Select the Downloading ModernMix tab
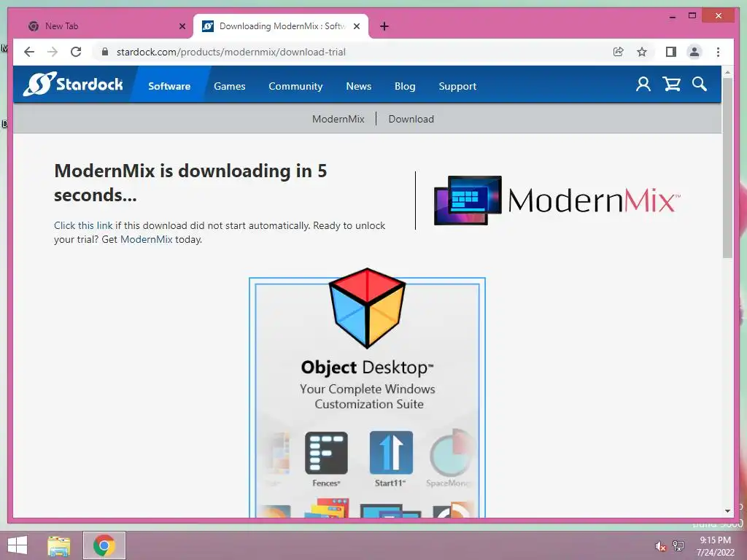Viewport: 747px width, 560px height. pos(281,26)
